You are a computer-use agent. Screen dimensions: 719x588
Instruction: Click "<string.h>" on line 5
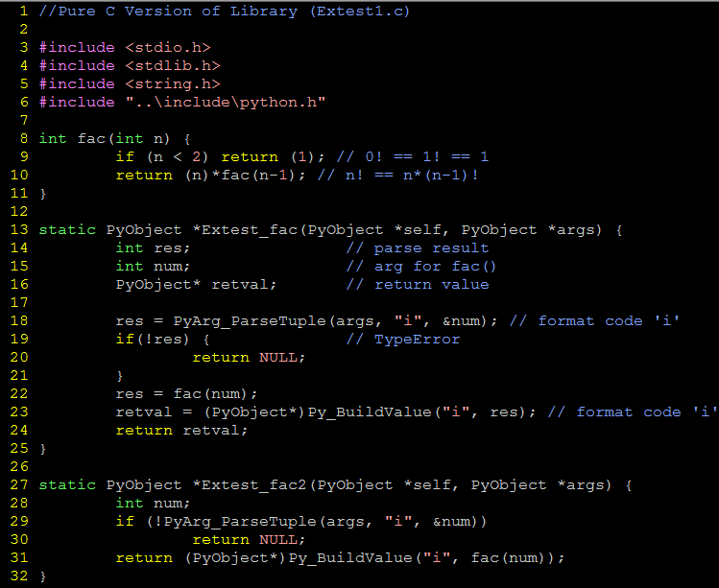click(173, 83)
